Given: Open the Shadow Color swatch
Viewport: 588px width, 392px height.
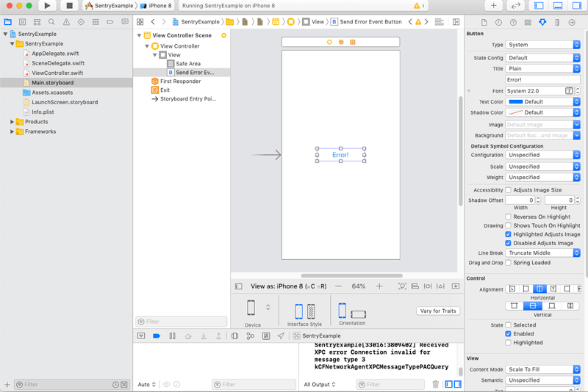Looking at the screenshot, I should (516, 112).
